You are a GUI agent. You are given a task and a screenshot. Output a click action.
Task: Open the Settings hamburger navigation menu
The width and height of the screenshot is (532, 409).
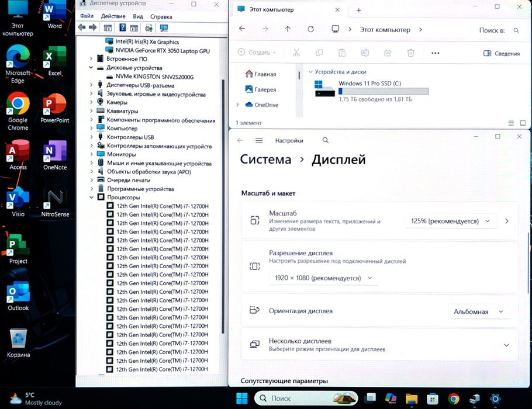[x=259, y=140]
